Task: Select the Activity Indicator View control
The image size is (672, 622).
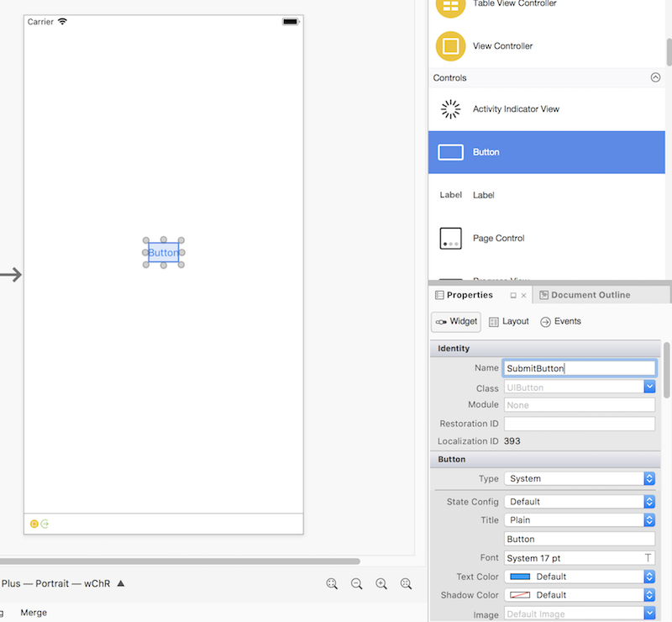Action: point(516,108)
